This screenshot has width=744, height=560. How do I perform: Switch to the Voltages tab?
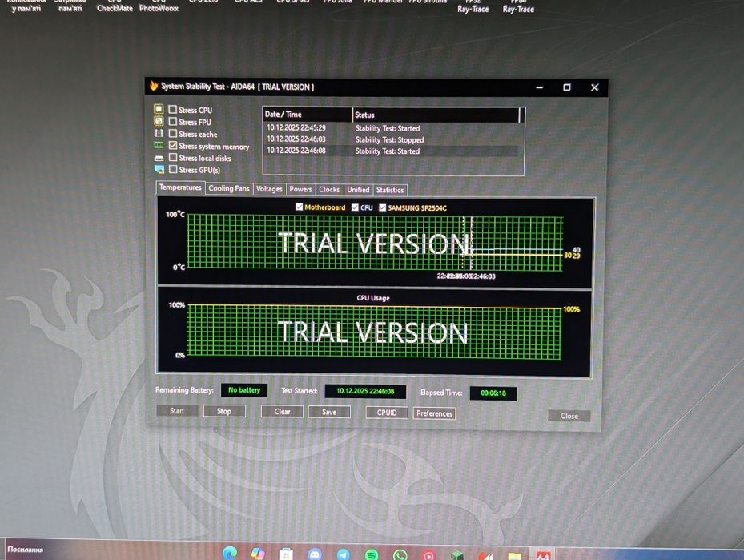(269, 189)
